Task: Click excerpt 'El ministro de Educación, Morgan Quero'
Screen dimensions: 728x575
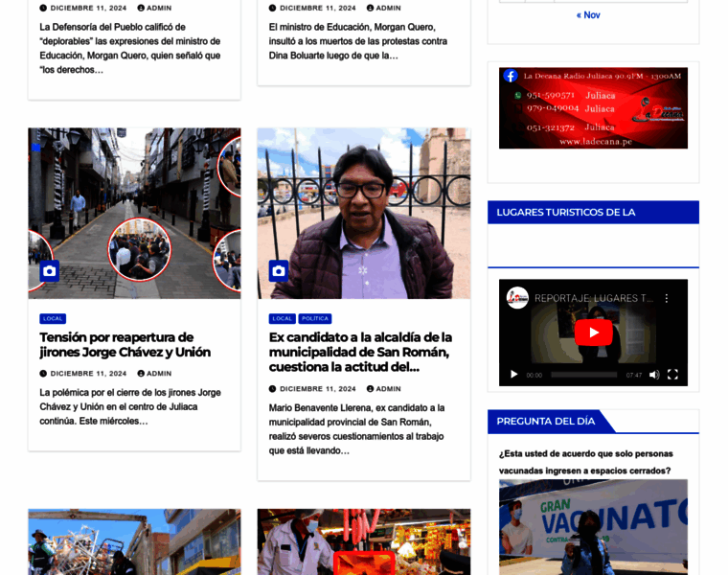Action: [x=358, y=41]
